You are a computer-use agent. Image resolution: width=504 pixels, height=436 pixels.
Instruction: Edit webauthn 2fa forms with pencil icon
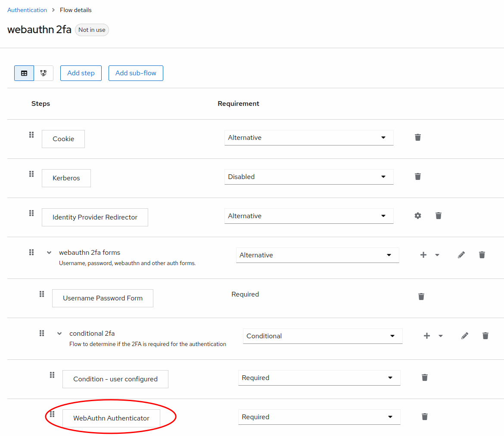coord(461,255)
